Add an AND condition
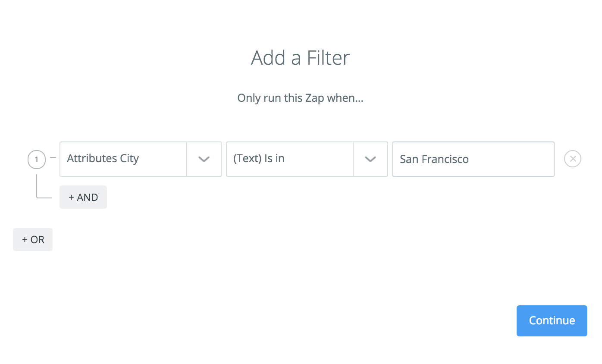Image resolution: width=602 pixels, height=364 pixels. click(83, 197)
